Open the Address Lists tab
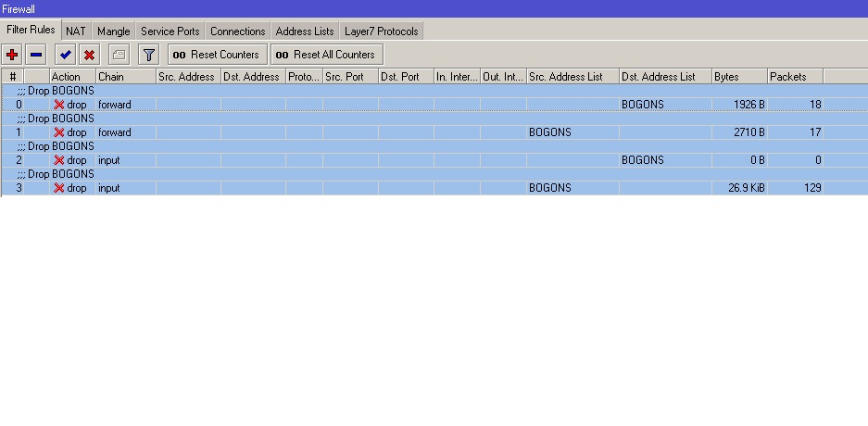Image resolution: width=868 pixels, height=426 pixels. click(x=305, y=31)
